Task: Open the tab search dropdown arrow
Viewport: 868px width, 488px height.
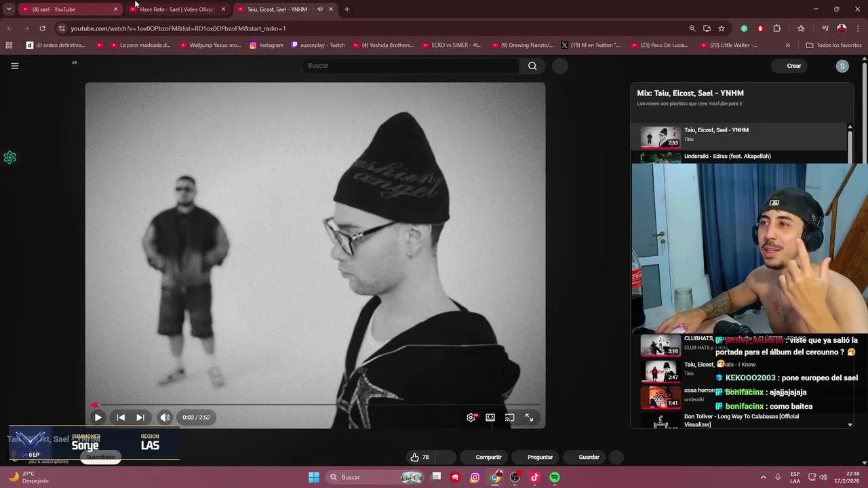Action: pyautogui.click(x=9, y=9)
